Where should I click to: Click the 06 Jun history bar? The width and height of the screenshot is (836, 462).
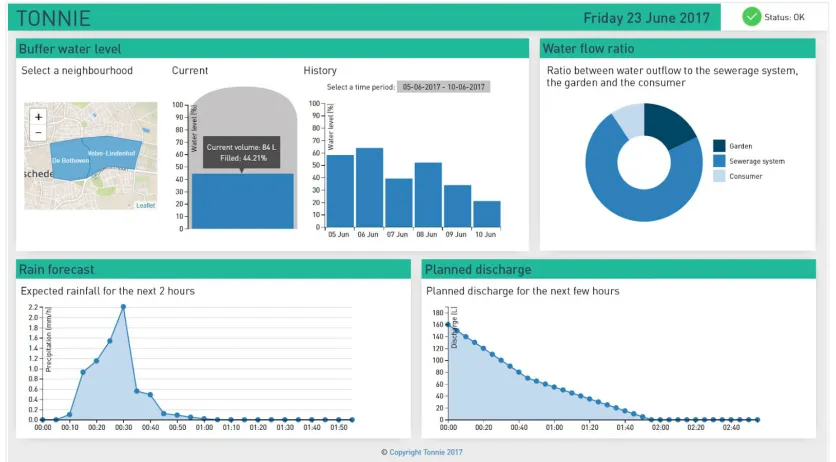tap(369, 188)
